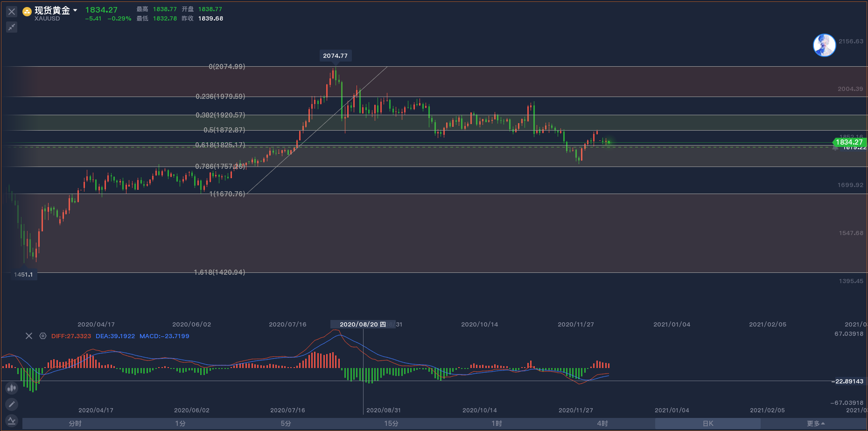This screenshot has width=868, height=431.
Task: Switch to 15分 timeframe tab
Action: tap(392, 424)
